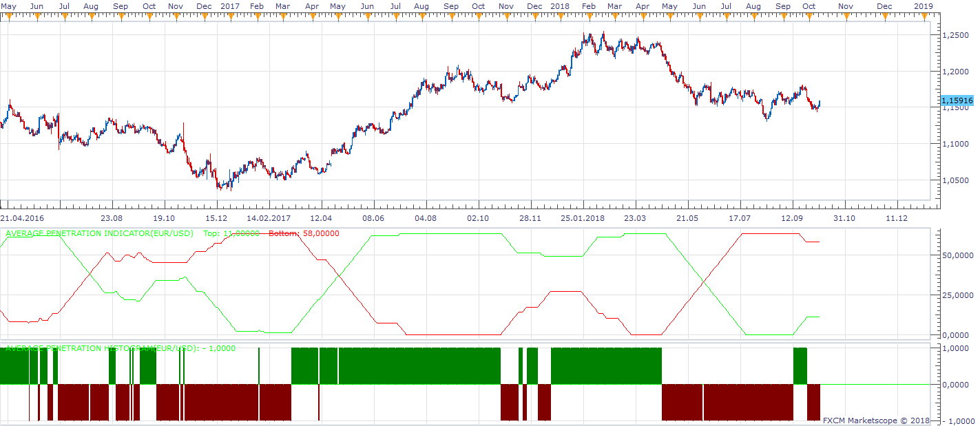Click the Dec label just before 2019
This screenshot has width=980, height=426.
[x=884, y=6]
